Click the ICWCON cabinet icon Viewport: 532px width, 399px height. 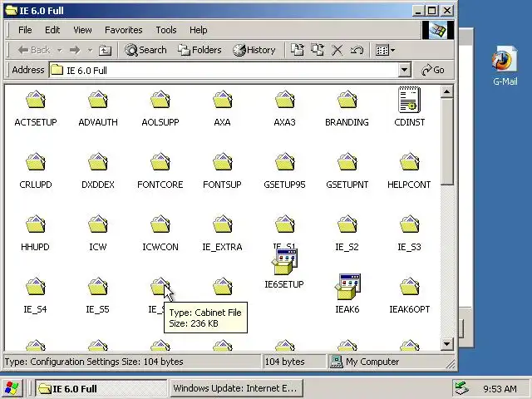pyautogui.click(x=160, y=224)
